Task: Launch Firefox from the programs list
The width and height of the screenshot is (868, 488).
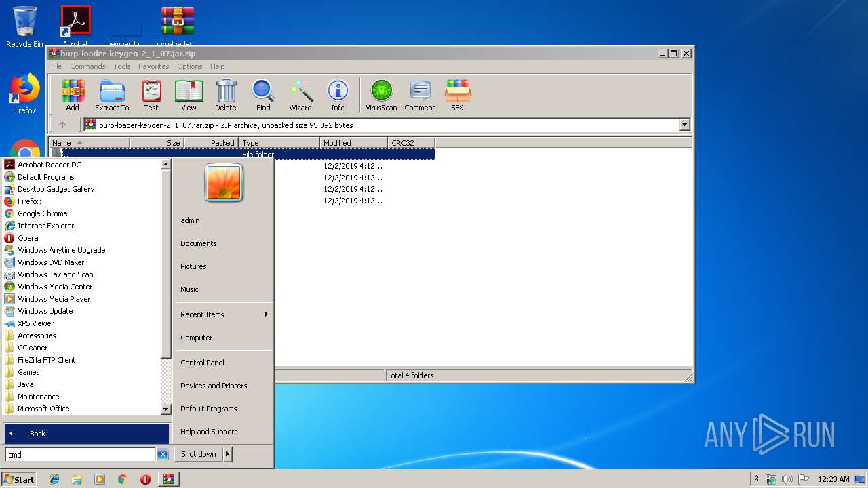Action: point(29,201)
